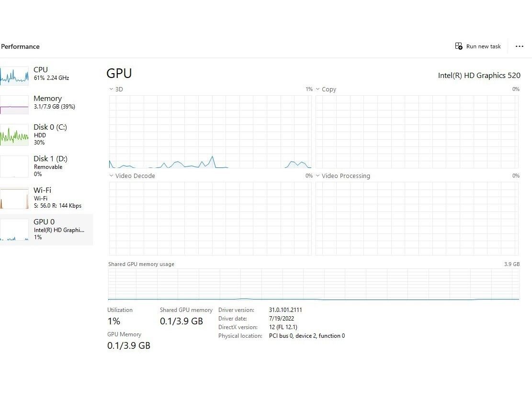The width and height of the screenshot is (532, 399).
Task: Click the Video Decode graph area
Action: (210, 218)
